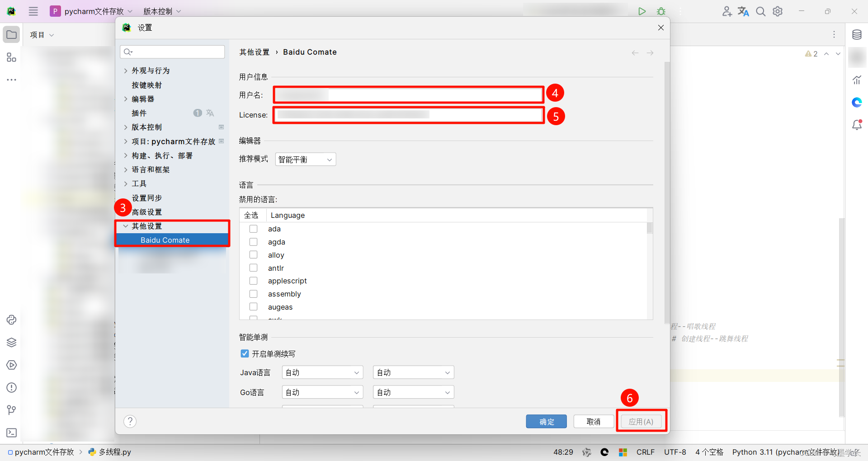Click the translate icon in title bar
Screen dimensions: 868x461
click(x=744, y=11)
